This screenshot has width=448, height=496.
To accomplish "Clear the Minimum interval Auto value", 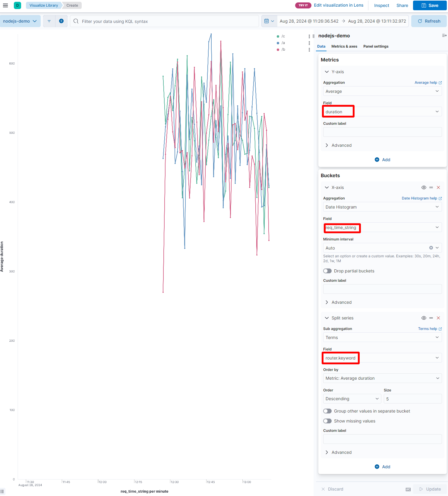I will click(431, 248).
